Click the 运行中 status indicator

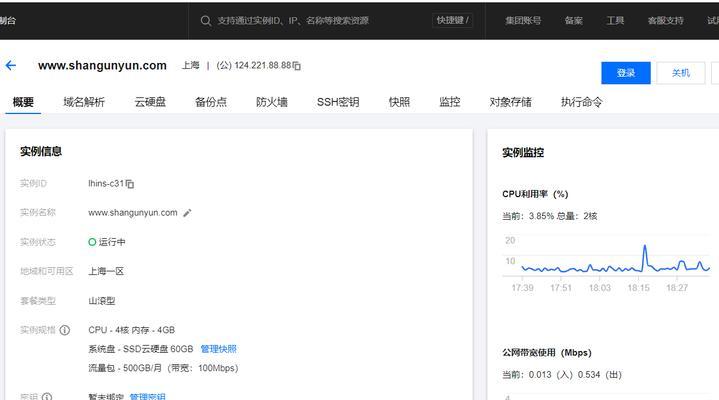107,242
